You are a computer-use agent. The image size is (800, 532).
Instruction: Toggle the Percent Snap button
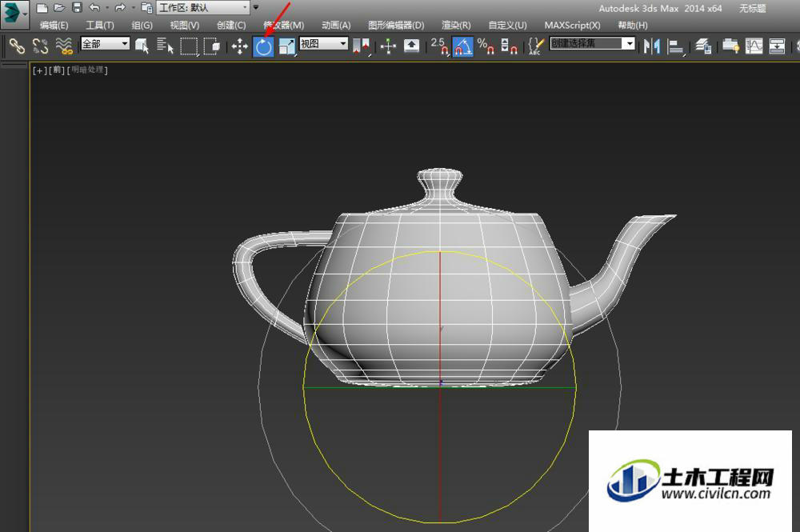point(486,46)
